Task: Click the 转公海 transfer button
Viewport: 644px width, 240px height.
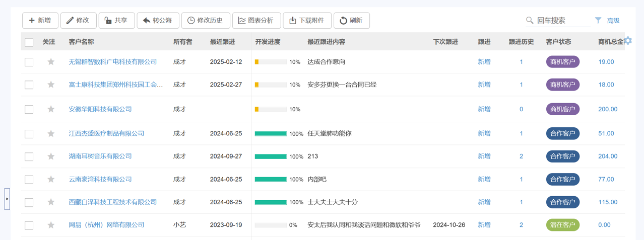Action: point(158,21)
